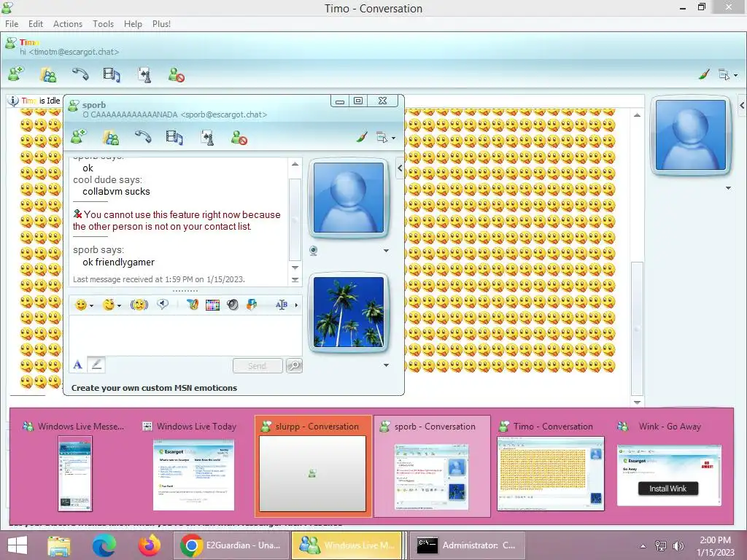This screenshot has height=560, width=747.
Task: Voice clip speaker icon in sporb window
Action: 163,304
